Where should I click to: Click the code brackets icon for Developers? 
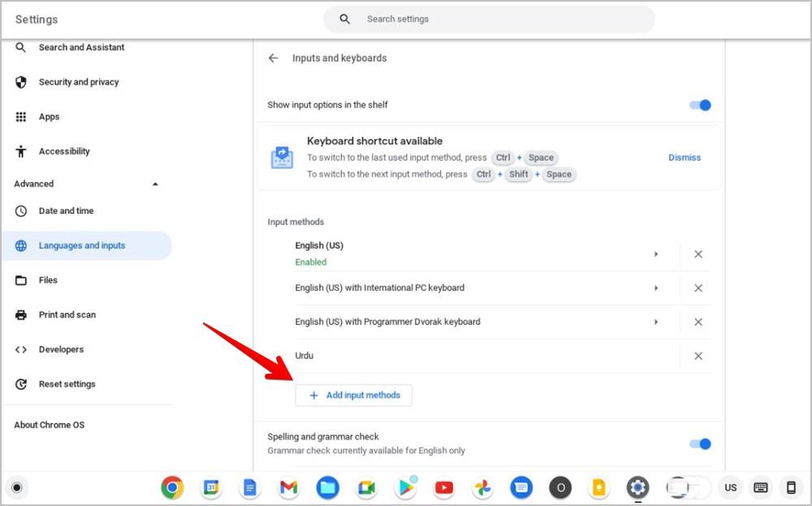[x=21, y=349]
